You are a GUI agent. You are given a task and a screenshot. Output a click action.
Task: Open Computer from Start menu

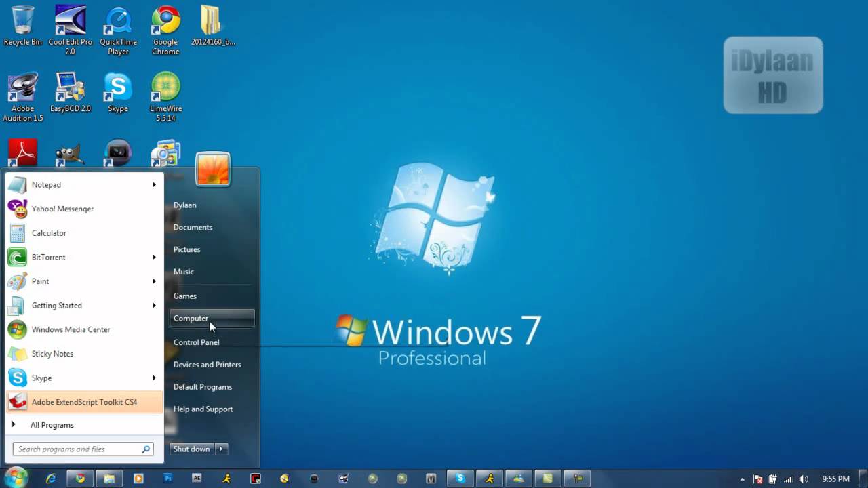click(212, 319)
